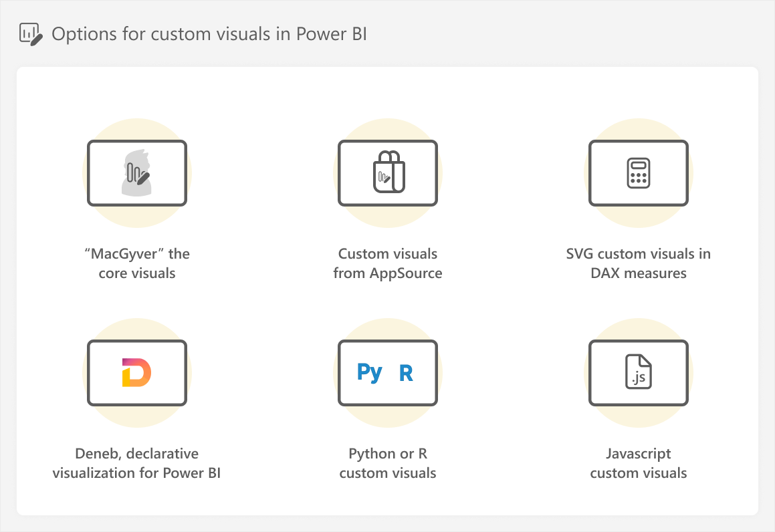Click 'SVG custom visuals in DAX measures' text

[639, 263]
